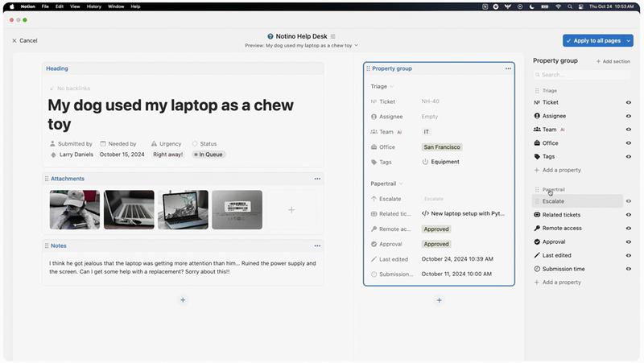
Task: Open the San Francisco office value selector
Action: (441, 147)
